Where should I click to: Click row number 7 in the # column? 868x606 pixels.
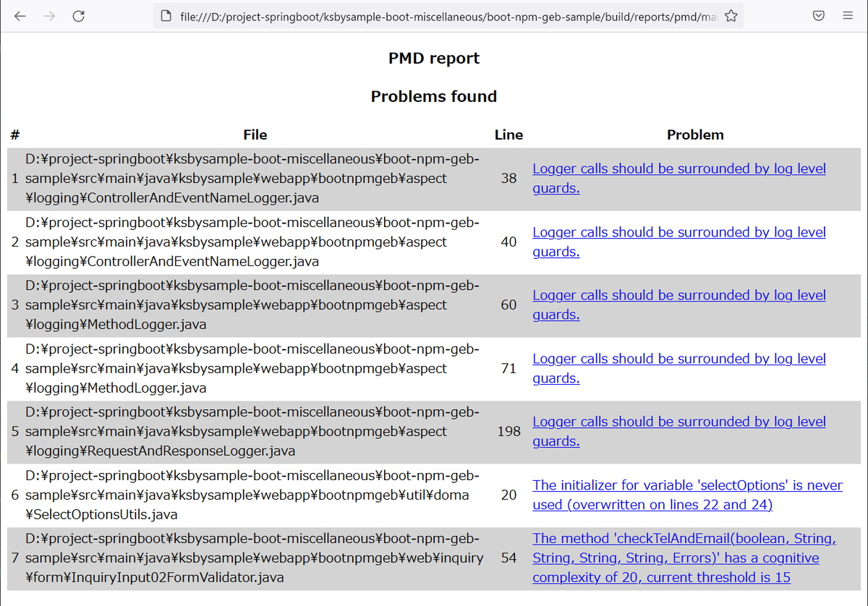[x=15, y=558]
